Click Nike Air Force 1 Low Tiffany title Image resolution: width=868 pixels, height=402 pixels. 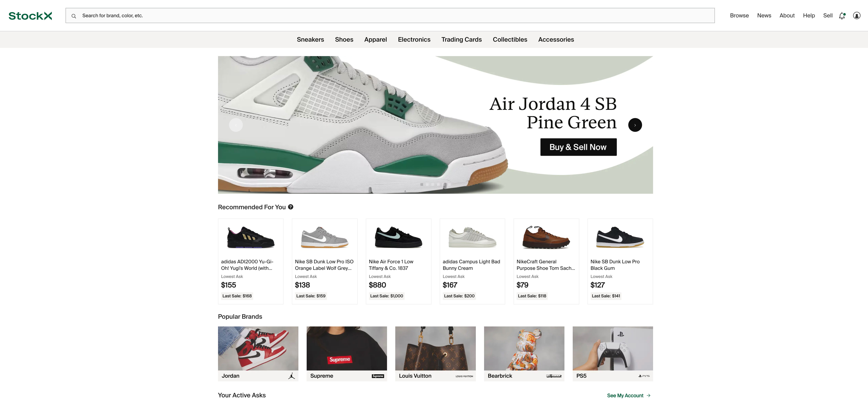pyautogui.click(x=391, y=265)
